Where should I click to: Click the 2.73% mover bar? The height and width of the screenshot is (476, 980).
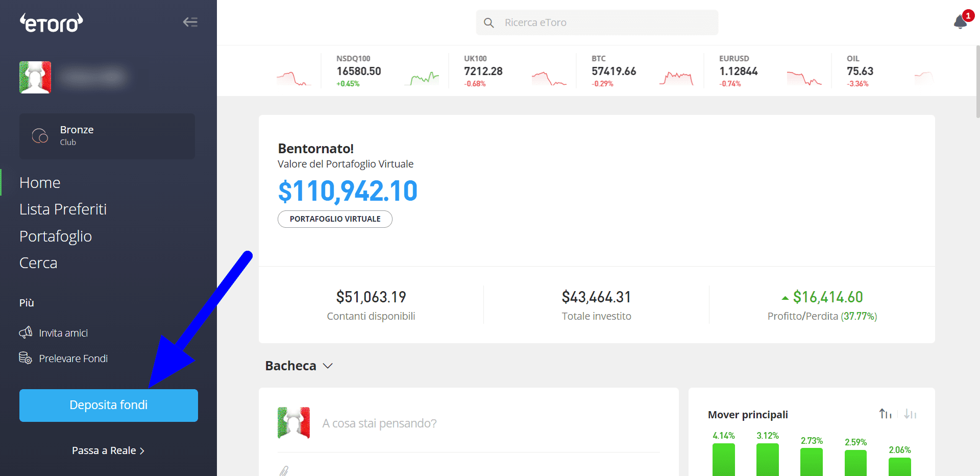(812, 462)
